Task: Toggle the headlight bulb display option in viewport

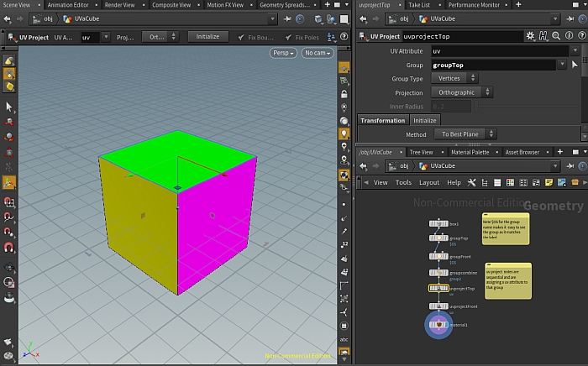Action: (x=344, y=133)
